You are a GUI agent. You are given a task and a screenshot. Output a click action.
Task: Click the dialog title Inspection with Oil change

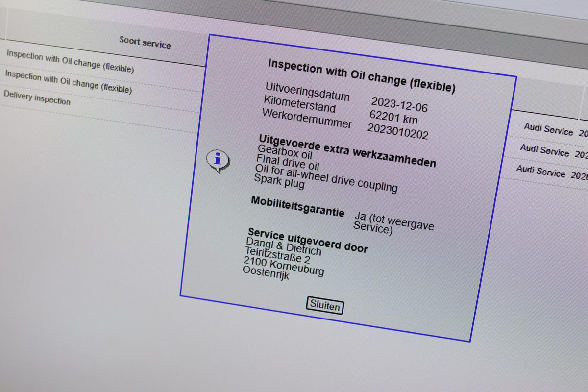[x=362, y=76]
